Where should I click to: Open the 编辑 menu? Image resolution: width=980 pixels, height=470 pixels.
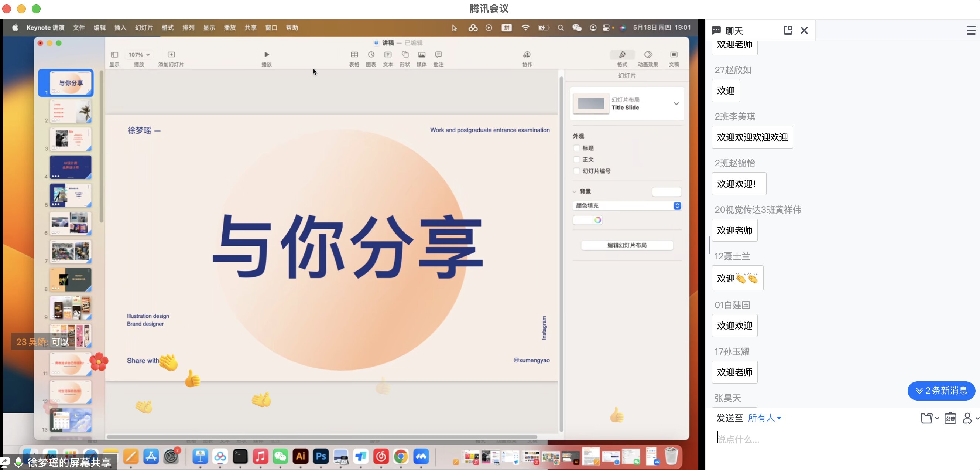pos(100,28)
